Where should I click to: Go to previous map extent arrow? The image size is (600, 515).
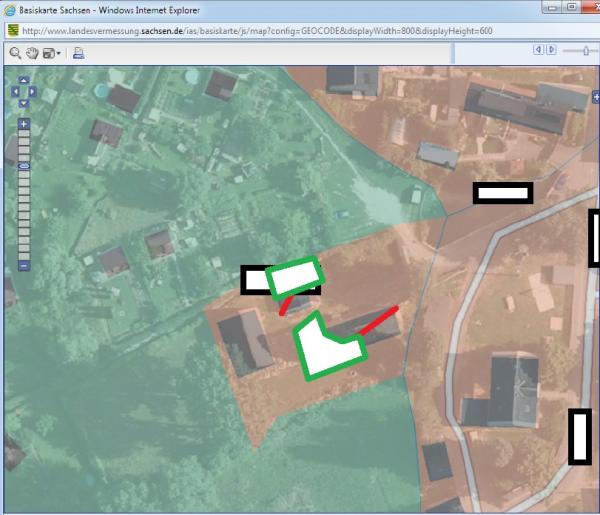(x=538, y=50)
